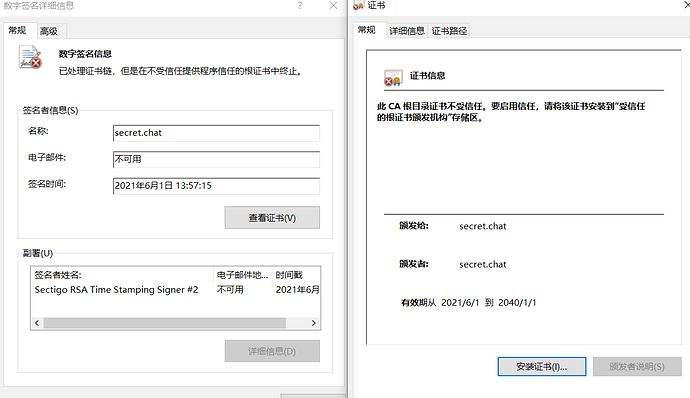Image resolution: width=690 pixels, height=398 pixels.
Task: Click the 电子邮件地... column header
Action: click(243, 275)
